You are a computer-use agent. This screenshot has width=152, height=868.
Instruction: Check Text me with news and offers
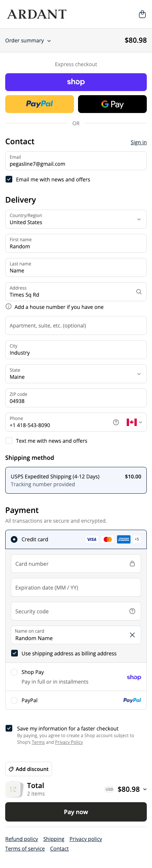click(9, 441)
